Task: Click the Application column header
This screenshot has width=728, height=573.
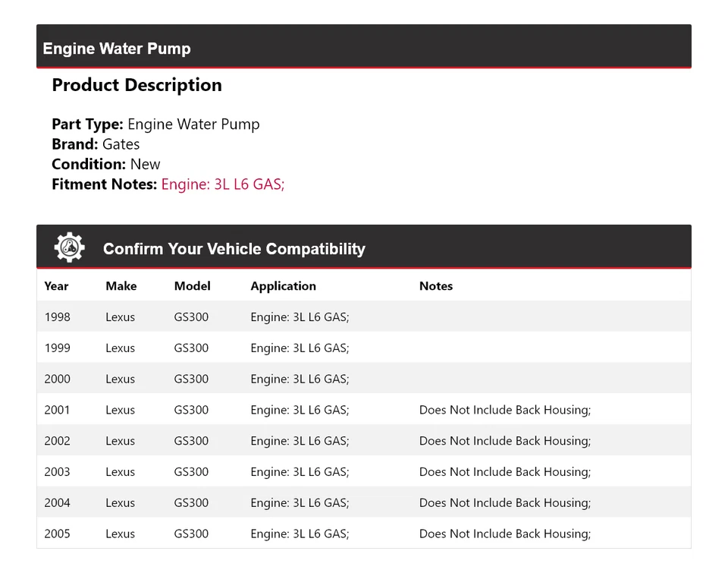Action: (283, 286)
